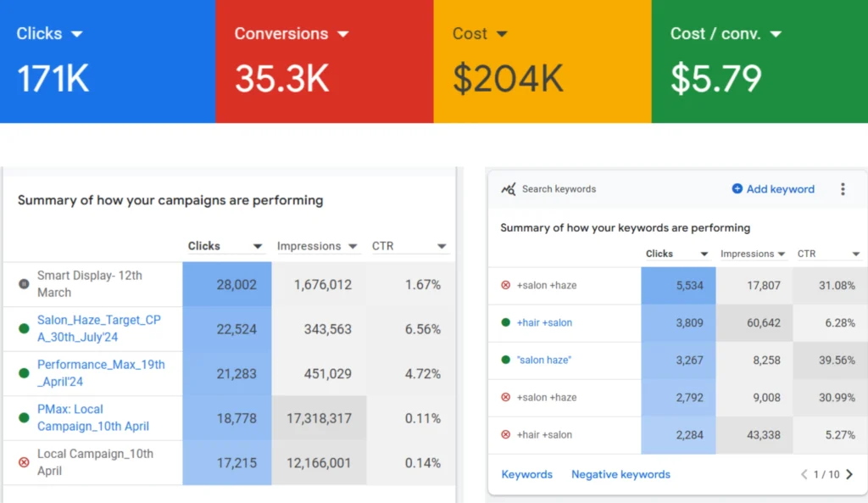Image resolution: width=868 pixels, height=503 pixels.
Task: Open the Clicks metric dropdown in blue card
Action: (x=77, y=34)
